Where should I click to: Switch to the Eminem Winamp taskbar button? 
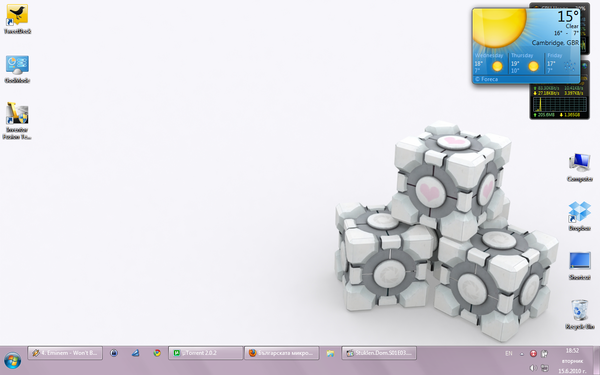click(x=65, y=353)
